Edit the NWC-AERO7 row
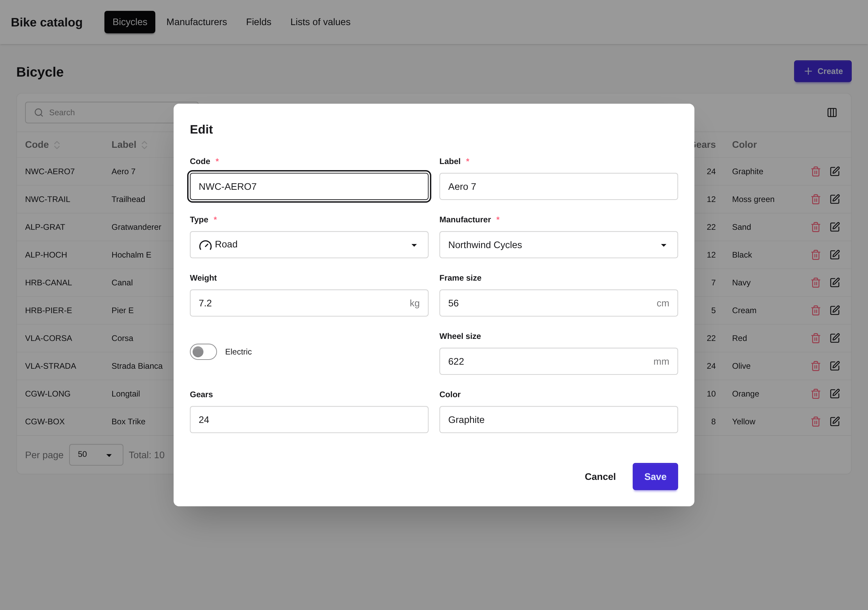 (x=835, y=171)
